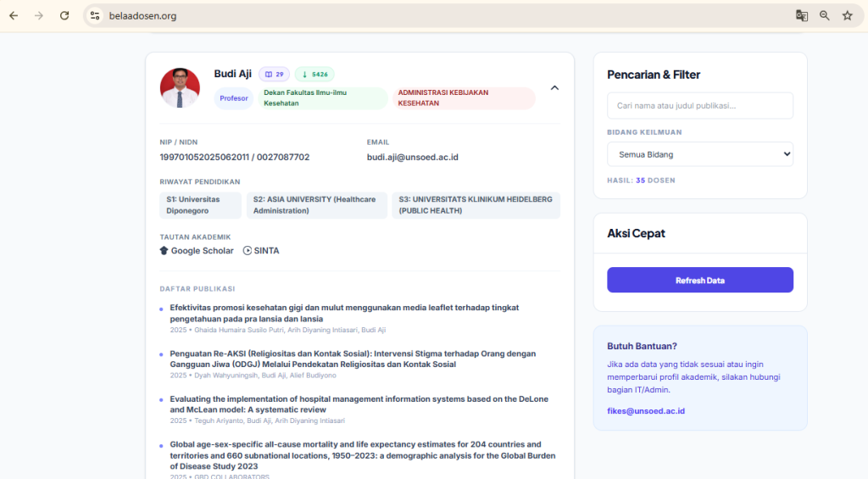Open the SINTA profile link
The image size is (868, 479).
point(261,251)
